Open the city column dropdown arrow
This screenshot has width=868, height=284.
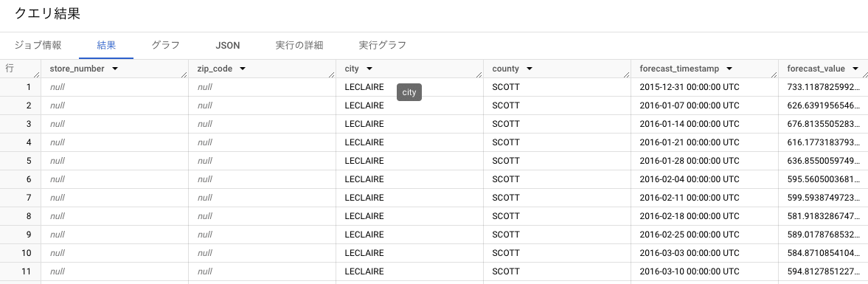[369, 69]
